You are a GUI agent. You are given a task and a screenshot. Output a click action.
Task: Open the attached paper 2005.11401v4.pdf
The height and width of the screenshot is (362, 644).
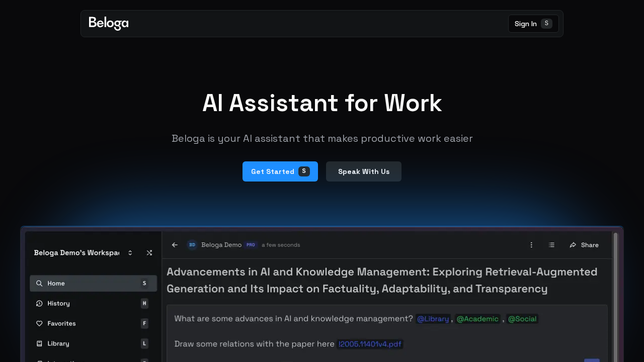[370, 344]
